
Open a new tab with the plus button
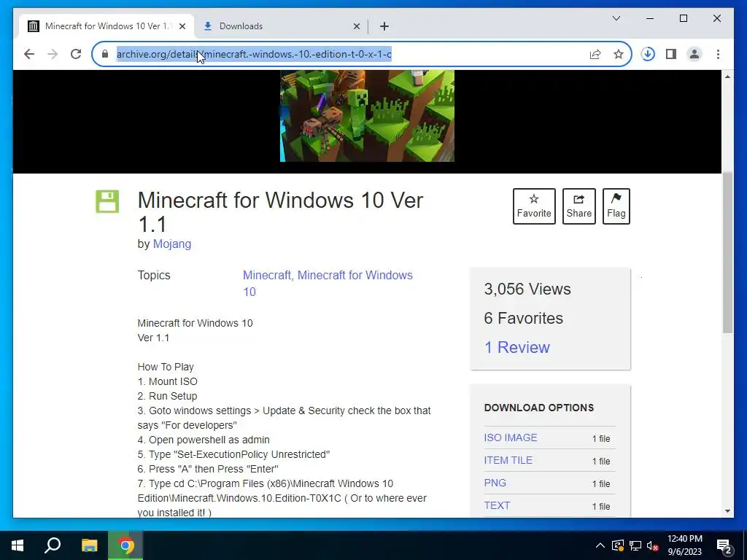coord(384,26)
